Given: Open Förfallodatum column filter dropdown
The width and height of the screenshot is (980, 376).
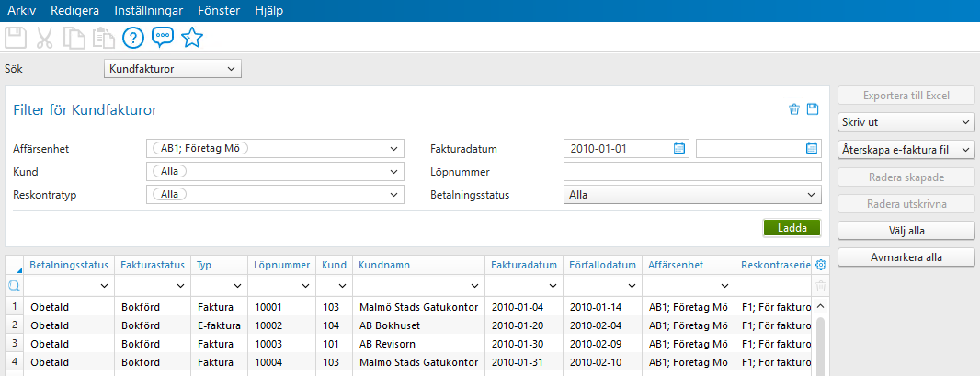Looking at the screenshot, I should coord(632,286).
